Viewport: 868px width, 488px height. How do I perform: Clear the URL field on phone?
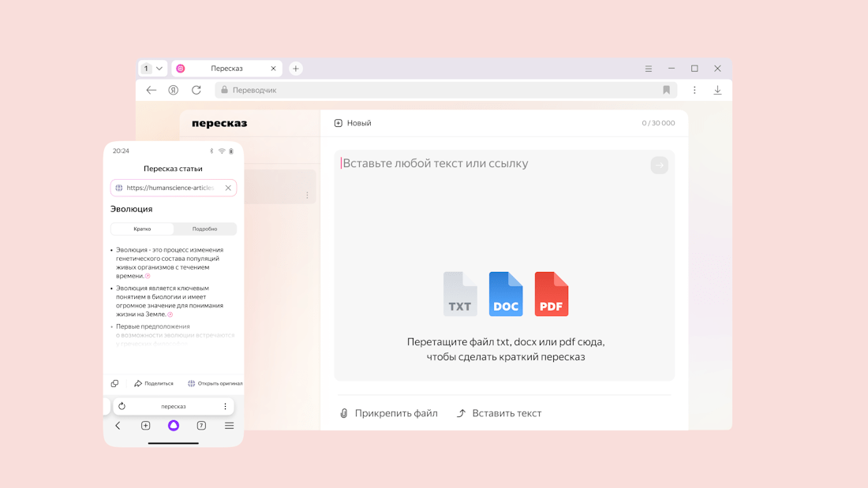pyautogui.click(x=228, y=188)
